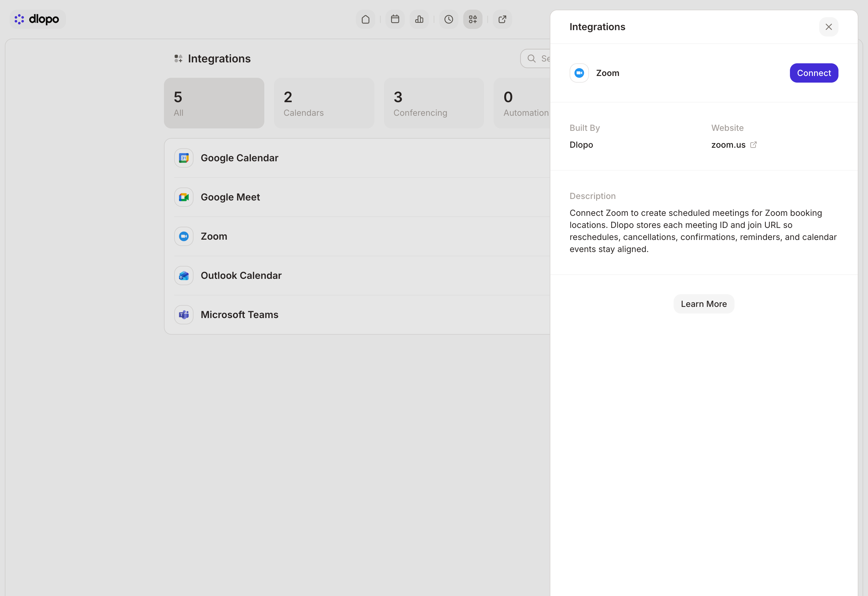Open the zoom.us website link
The width and height of the screenshot is (868, 596).
pyautogui.click(x=728, y=145)
